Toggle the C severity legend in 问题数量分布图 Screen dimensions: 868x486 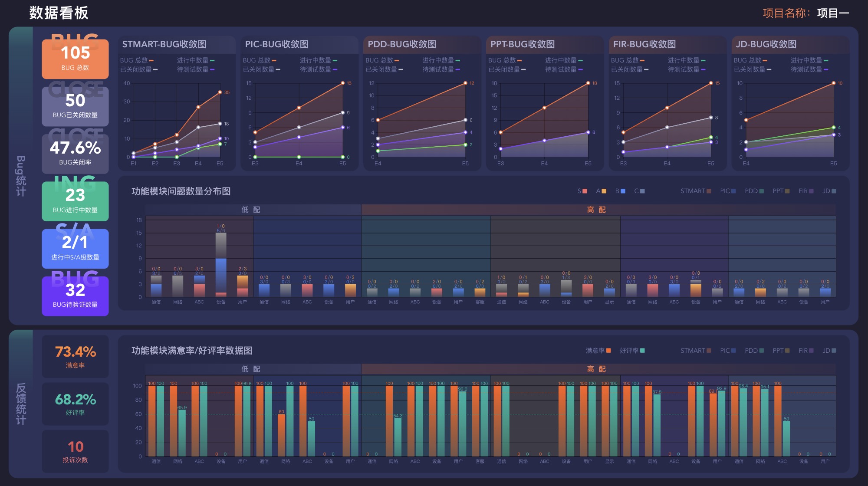coord(639,191)
